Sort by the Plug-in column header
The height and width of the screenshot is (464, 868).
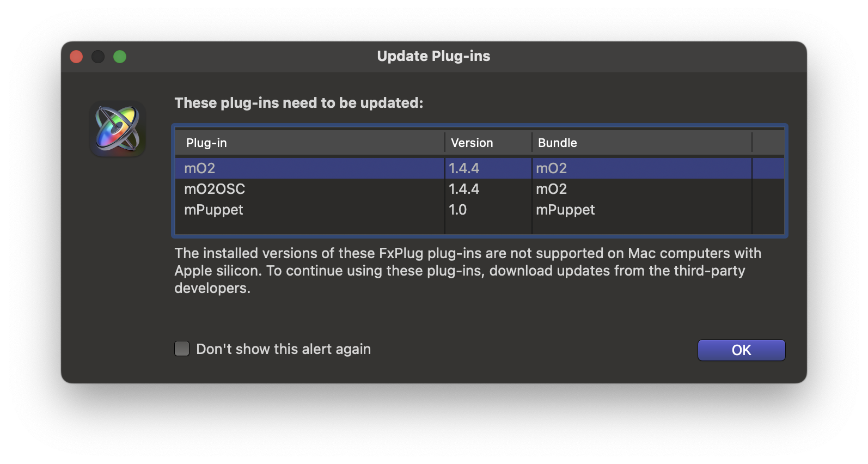[206, 143]
